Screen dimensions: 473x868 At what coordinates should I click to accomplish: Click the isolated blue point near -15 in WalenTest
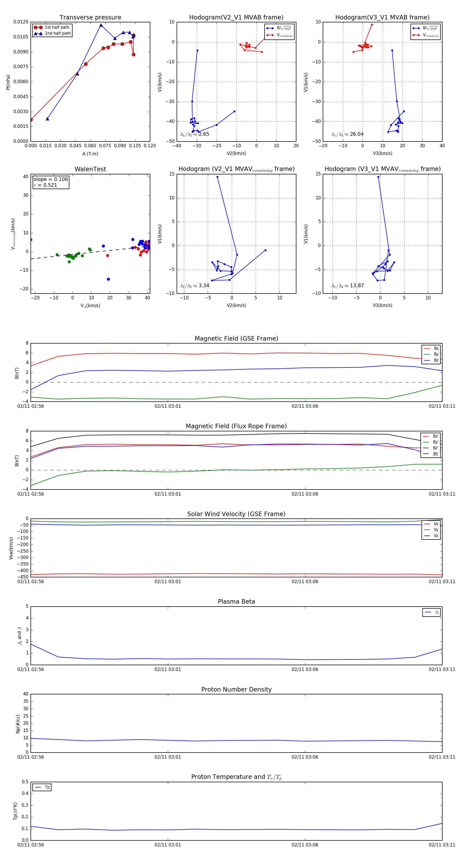[x=109, y=279]
